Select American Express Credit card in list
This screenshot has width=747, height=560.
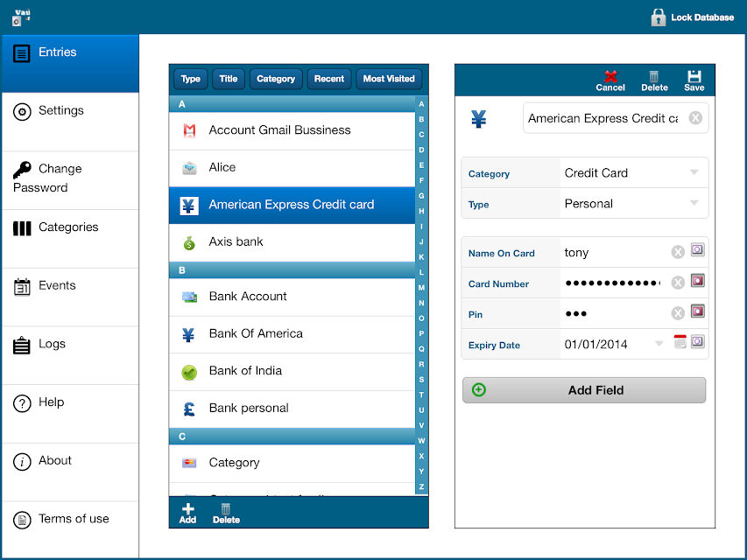click(292, 206)
